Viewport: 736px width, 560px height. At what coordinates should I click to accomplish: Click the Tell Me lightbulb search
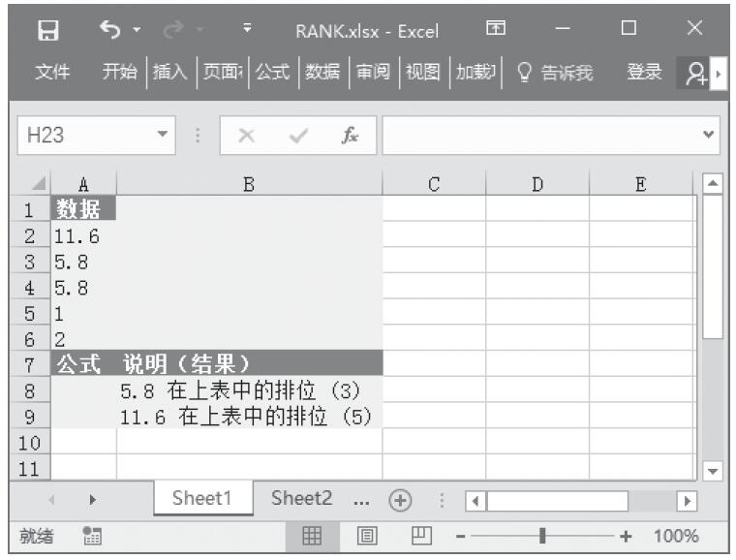point(556,73)
